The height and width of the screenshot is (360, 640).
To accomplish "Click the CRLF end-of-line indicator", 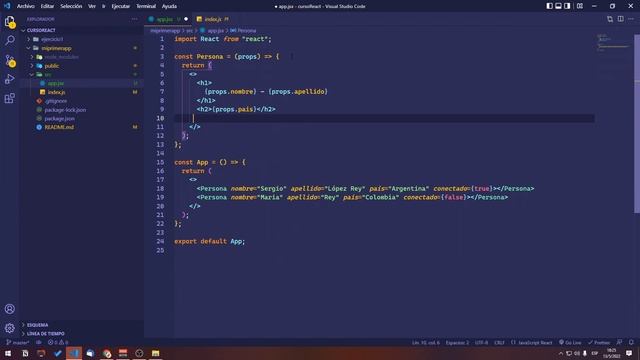I will click(499, 342).
